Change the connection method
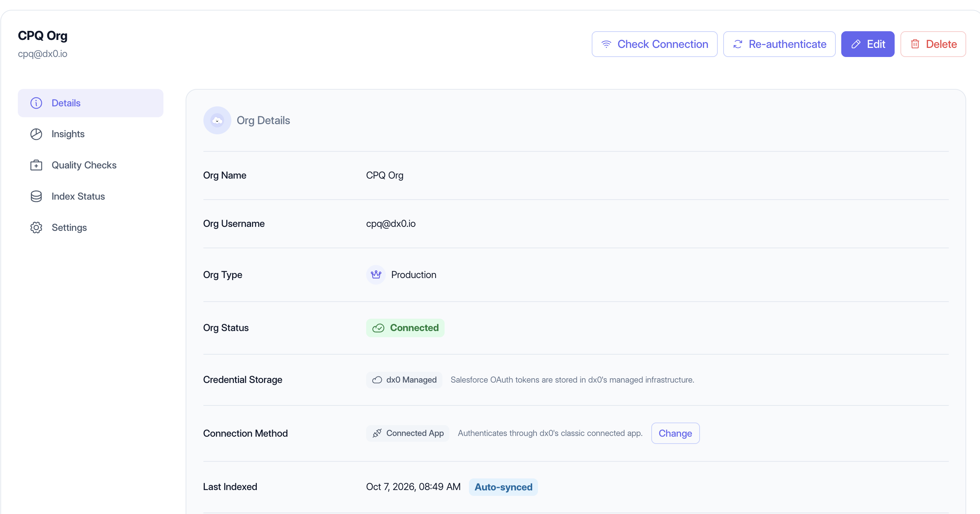Viewport: 980px width, 514px height. (675, 433)
